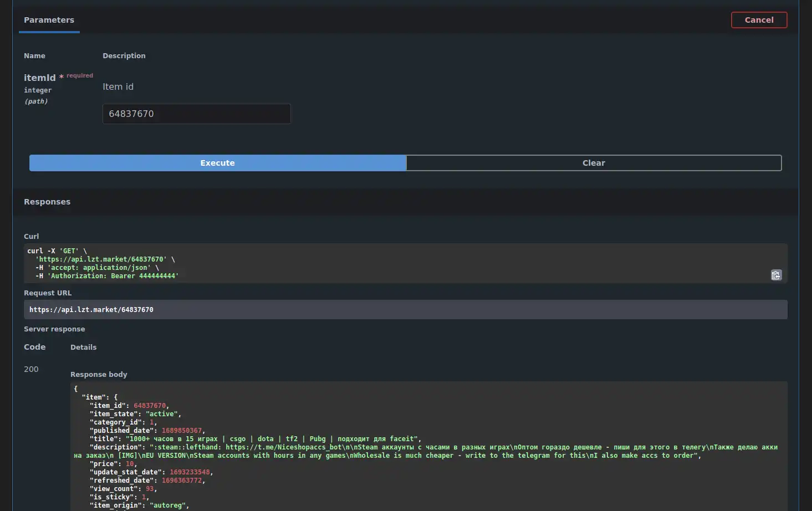Click the itemId parameter name
The width and height of the screenshot is (812, 511).
click(x=40, y=78)
